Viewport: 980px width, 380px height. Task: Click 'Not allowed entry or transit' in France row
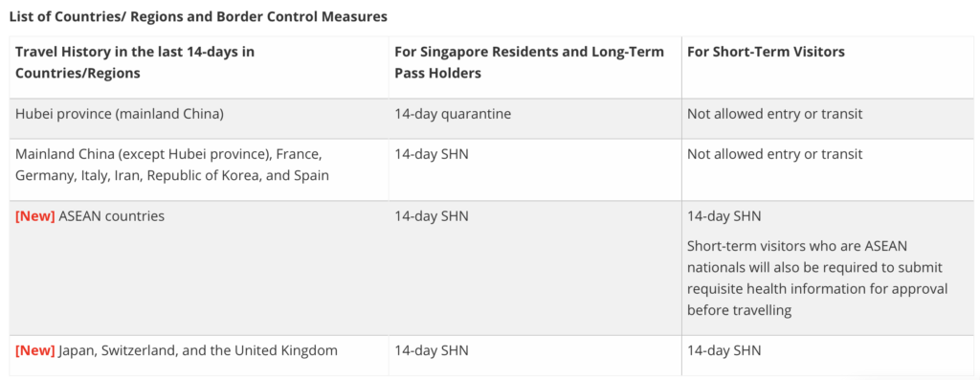tap(774, 154)
